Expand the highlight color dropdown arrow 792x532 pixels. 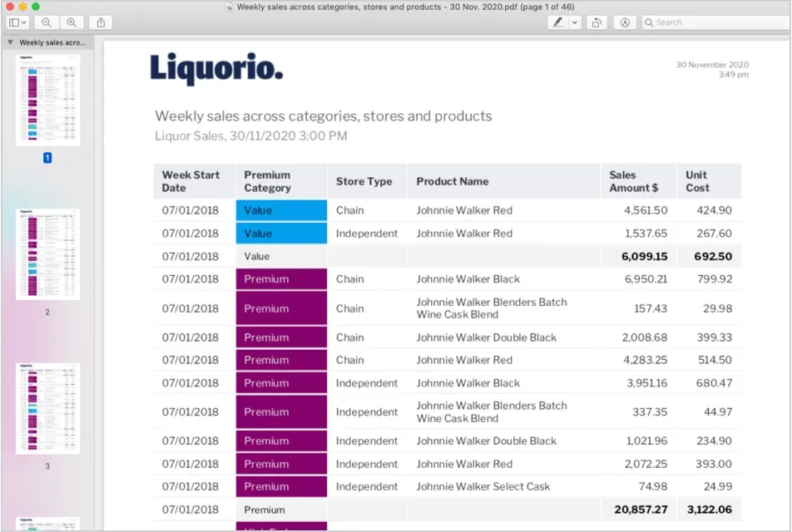click(x=576, y=22)
